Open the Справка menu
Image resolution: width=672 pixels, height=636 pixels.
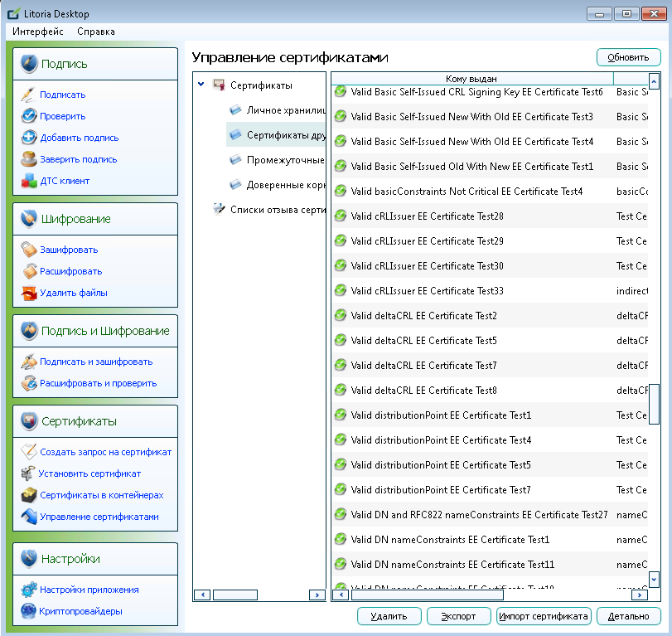click(x=96, y=32)
